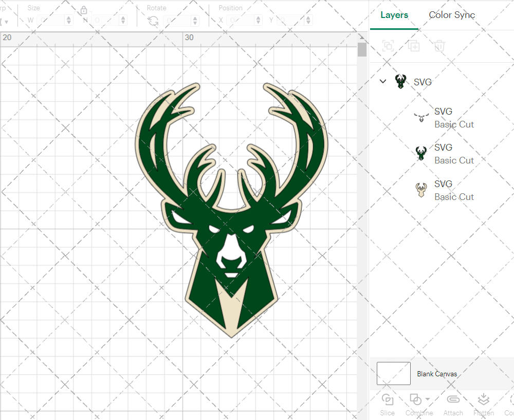Click the Rotate stepper arrows
Viewport: 514px width, 420px height.
click(x=195, y=21)
